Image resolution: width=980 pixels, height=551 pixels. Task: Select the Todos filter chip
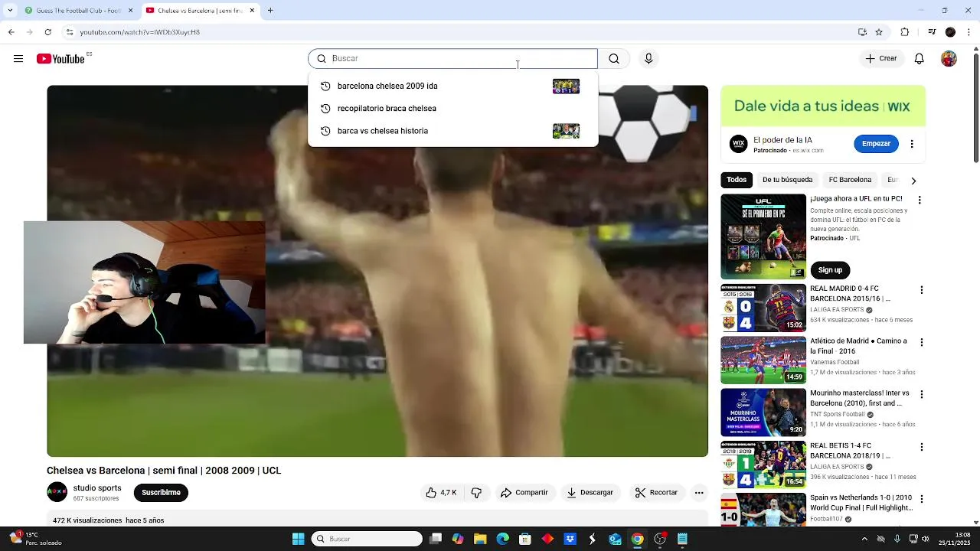737,180
